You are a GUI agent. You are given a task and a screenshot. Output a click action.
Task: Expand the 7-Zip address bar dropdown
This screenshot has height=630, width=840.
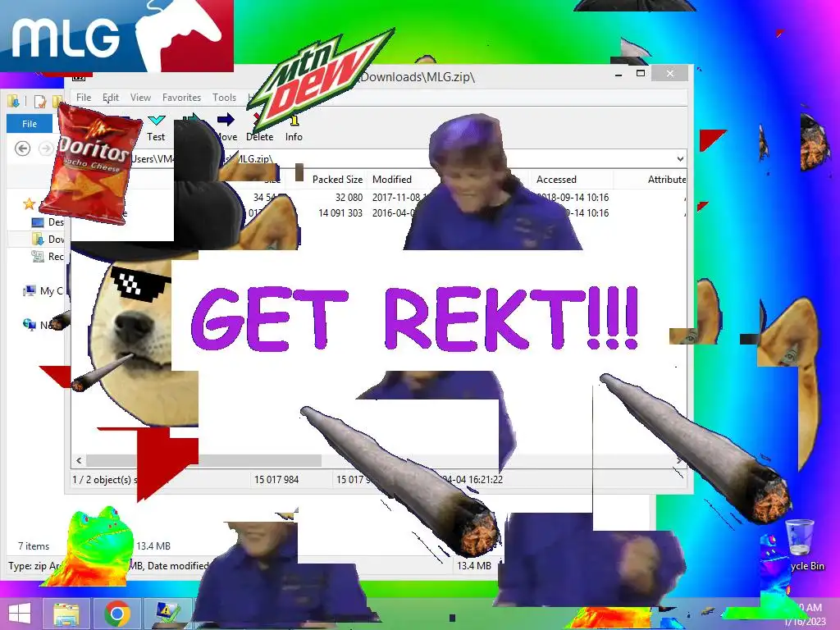(x=680, y=158)
